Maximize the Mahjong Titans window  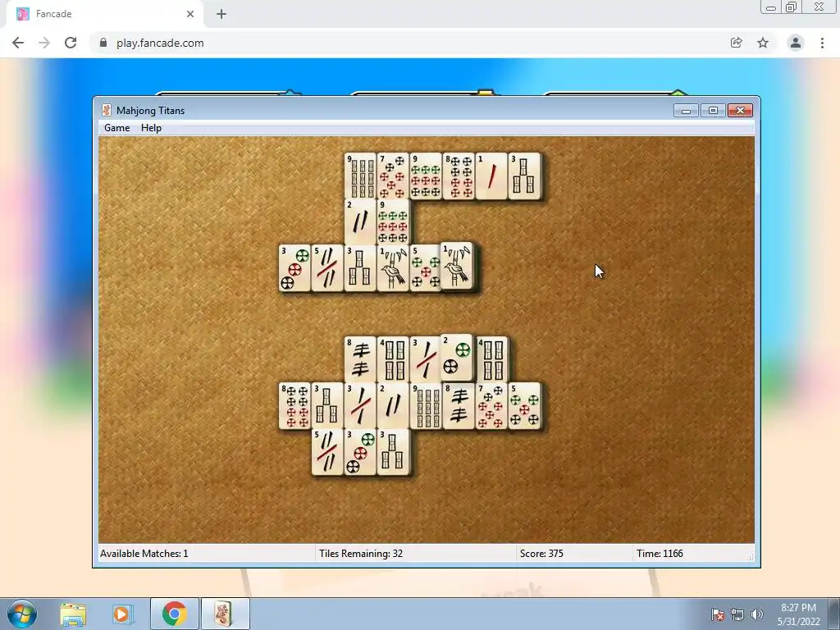[x=713, y=111]
